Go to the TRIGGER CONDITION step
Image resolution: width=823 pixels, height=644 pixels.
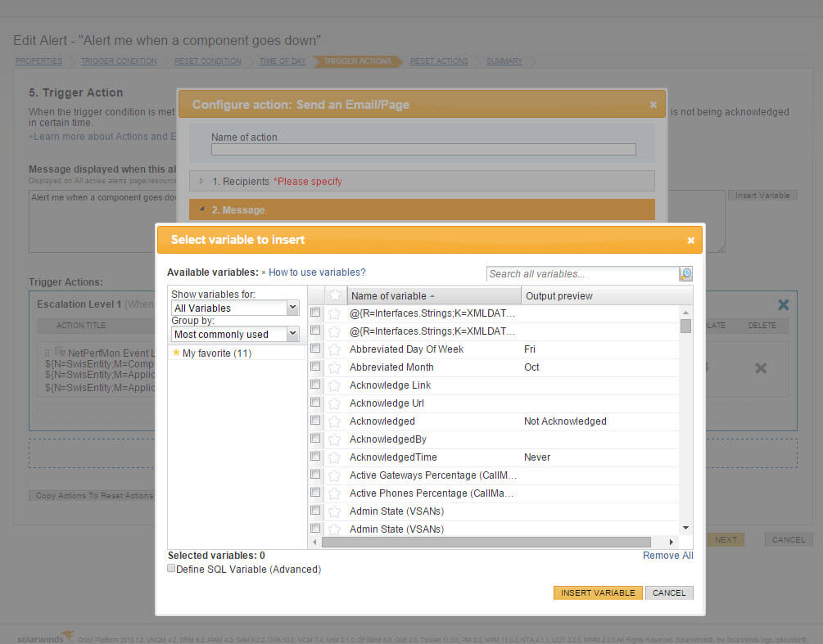click(119, 61)
